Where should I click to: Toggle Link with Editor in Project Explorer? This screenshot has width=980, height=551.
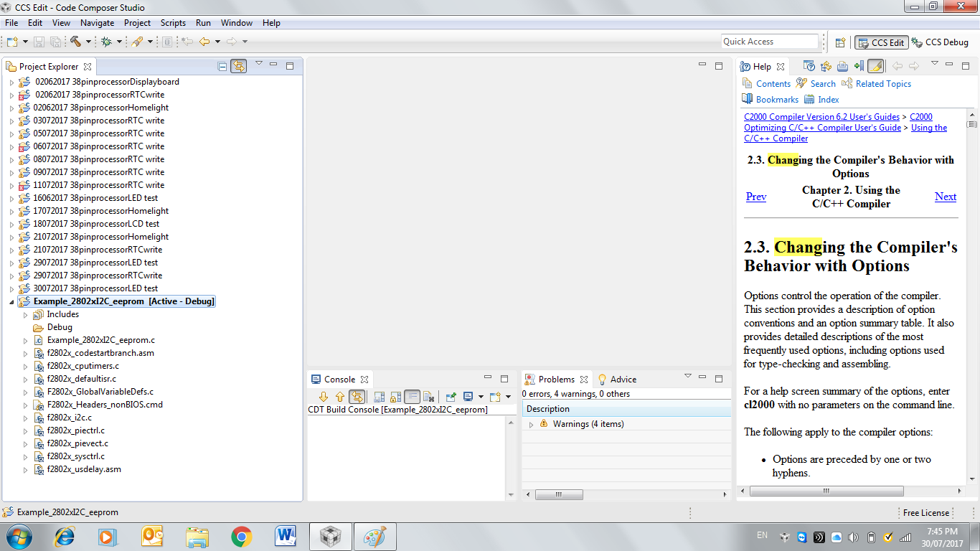click(x=239, y=66)
